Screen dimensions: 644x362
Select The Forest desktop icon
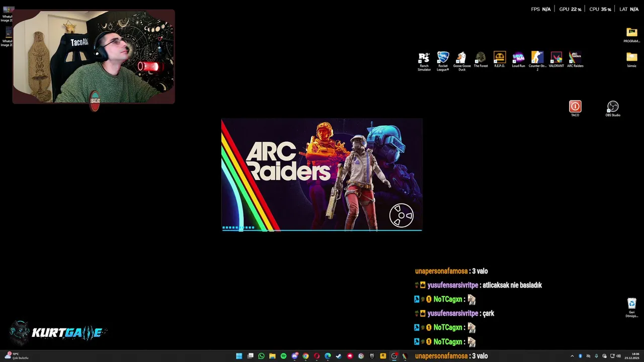pos(480,60)
